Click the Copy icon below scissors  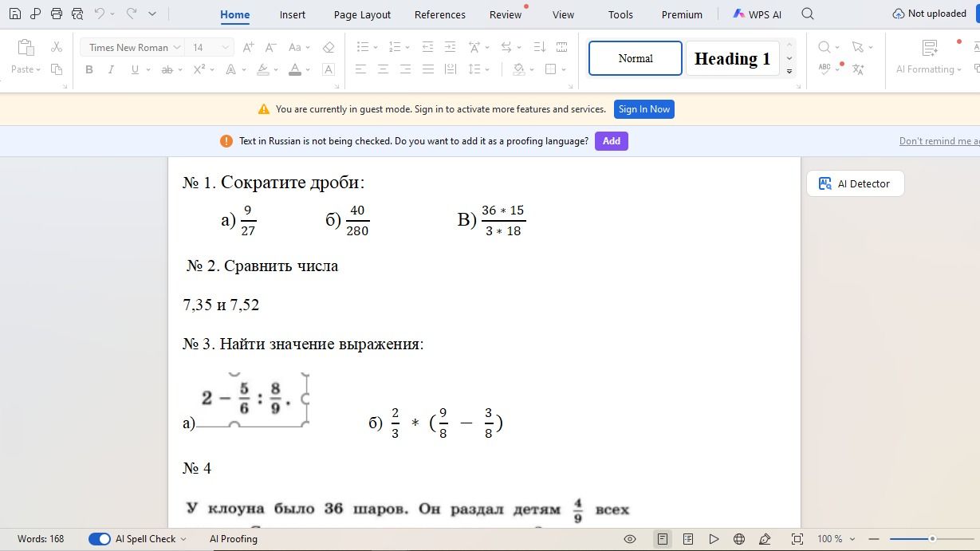[57, 69]
